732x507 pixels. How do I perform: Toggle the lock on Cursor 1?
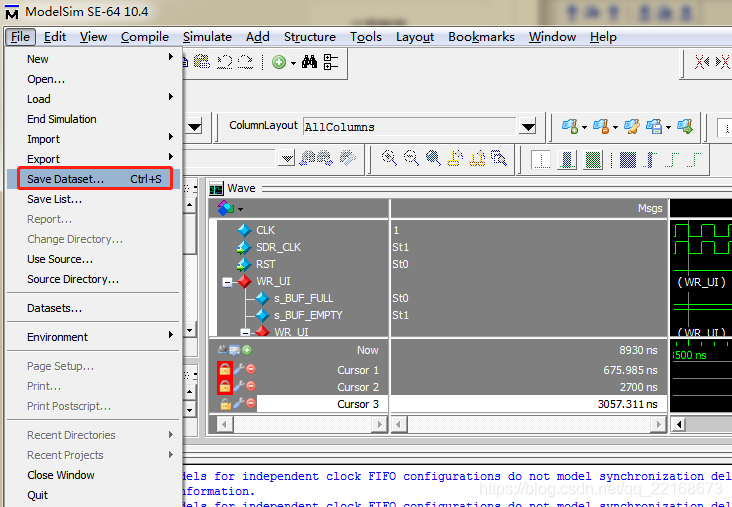pos(225,369)
